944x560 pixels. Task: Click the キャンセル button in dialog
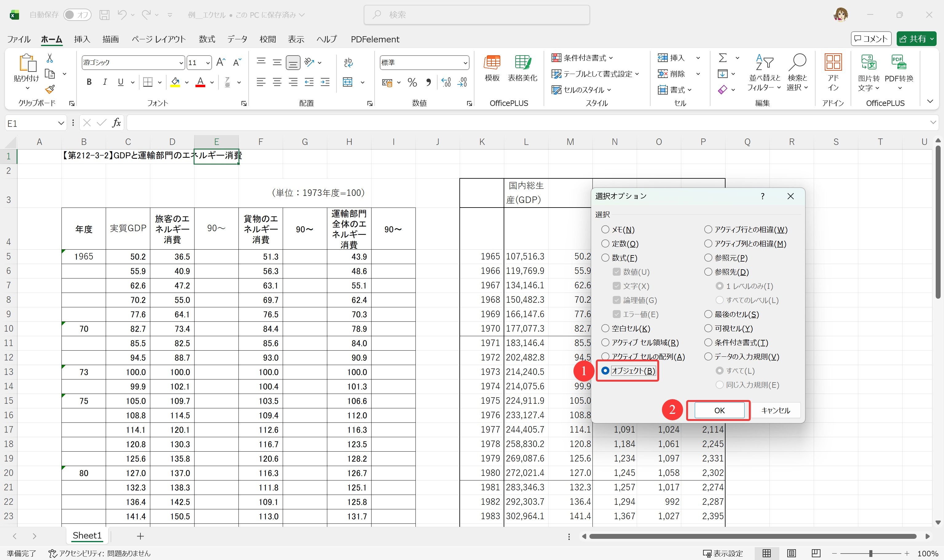[x=775, y=410]
